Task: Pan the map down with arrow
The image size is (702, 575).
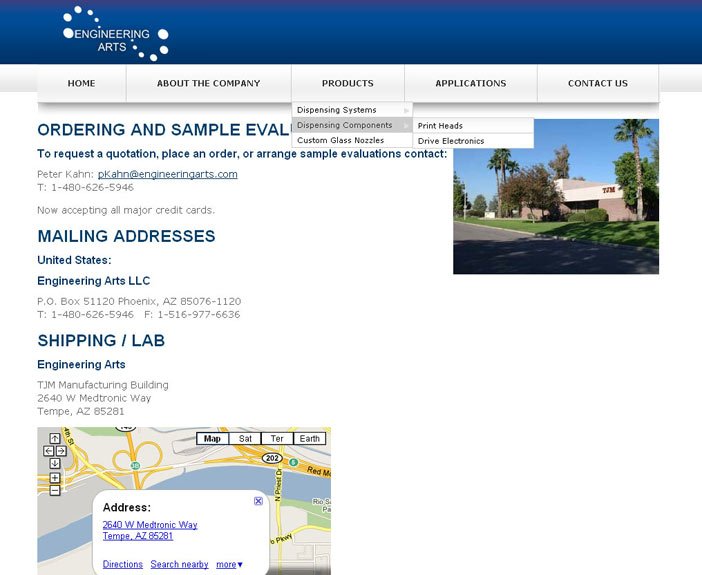Action: point(54,463)
